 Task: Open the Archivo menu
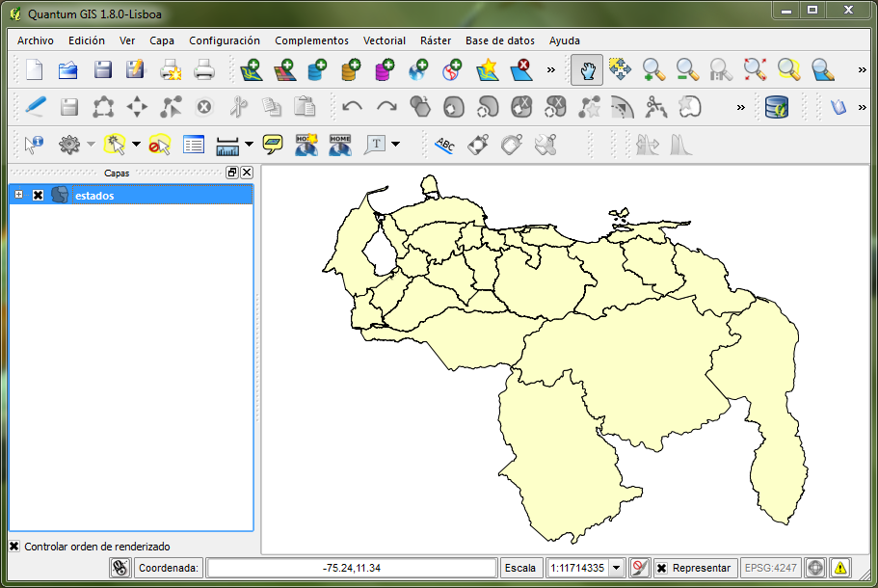click(36, 40)
